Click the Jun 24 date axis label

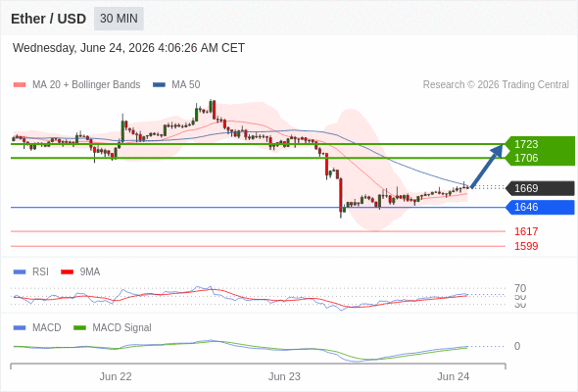point(453,376)
